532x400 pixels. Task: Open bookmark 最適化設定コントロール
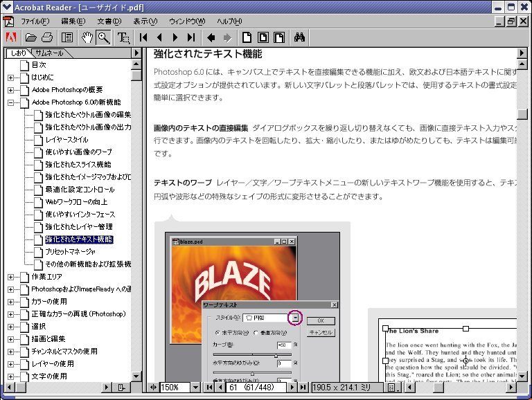[80, 190]
